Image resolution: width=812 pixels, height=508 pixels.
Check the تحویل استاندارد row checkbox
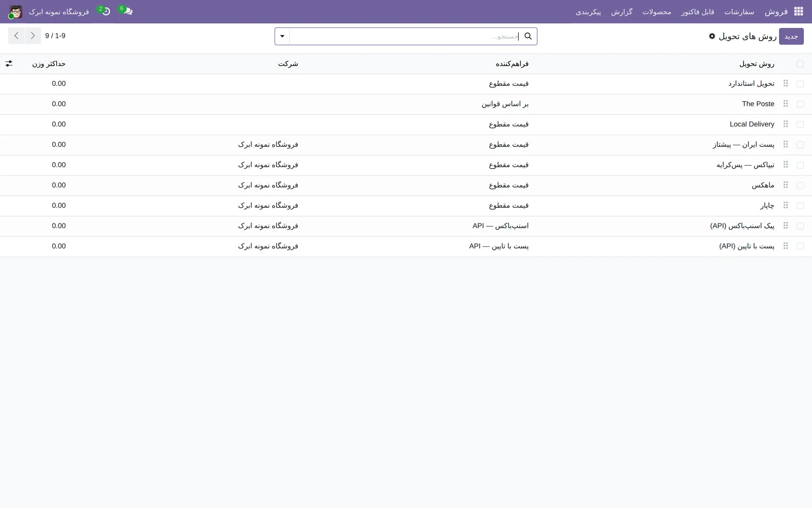tap(800, 84)
